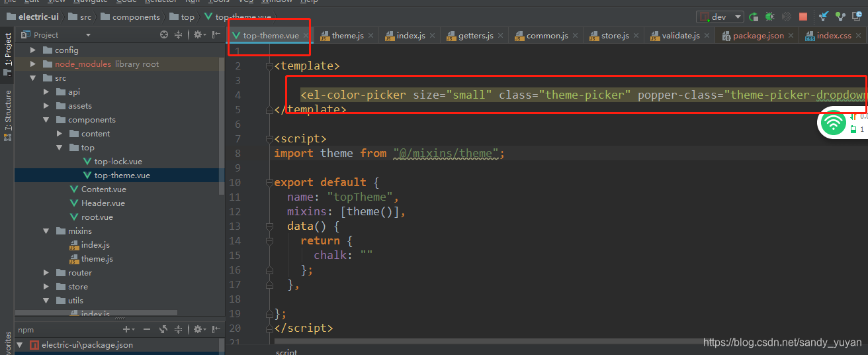Close the theme.js editor tab
Image resolution: width=868 pixels, height=355 pixels.
click(x=370, y=36)
